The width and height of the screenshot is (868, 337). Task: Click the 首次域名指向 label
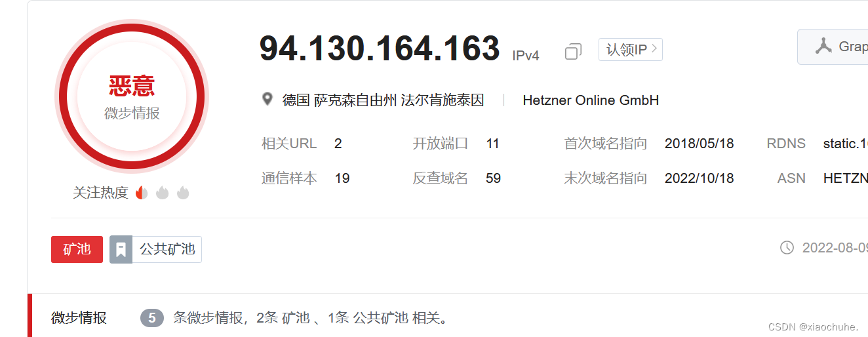(x=606, y=144)
